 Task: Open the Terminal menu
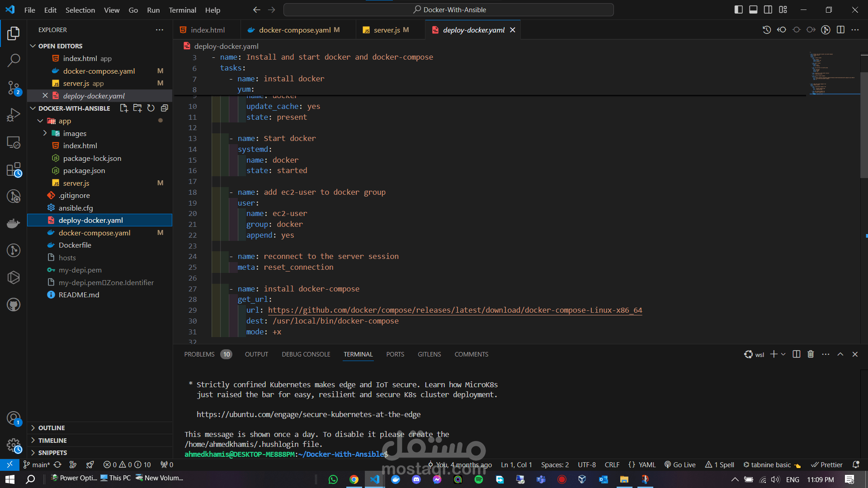182,10
